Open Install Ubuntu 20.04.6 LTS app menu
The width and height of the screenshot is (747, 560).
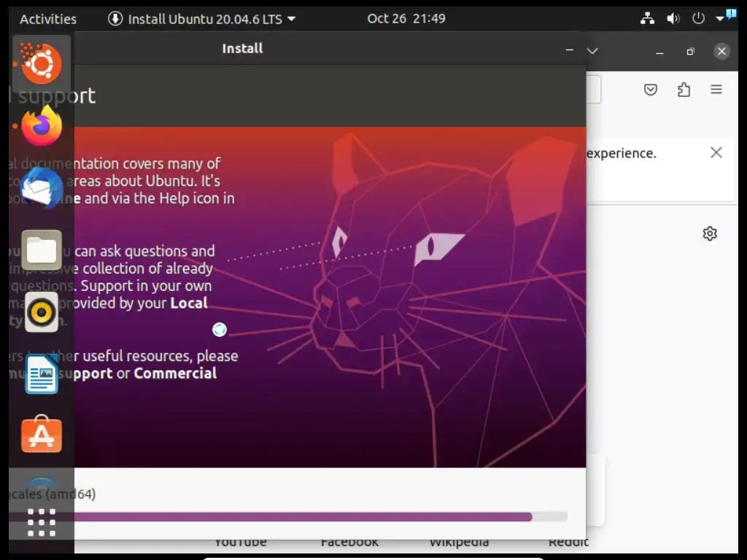pos(201,18)
